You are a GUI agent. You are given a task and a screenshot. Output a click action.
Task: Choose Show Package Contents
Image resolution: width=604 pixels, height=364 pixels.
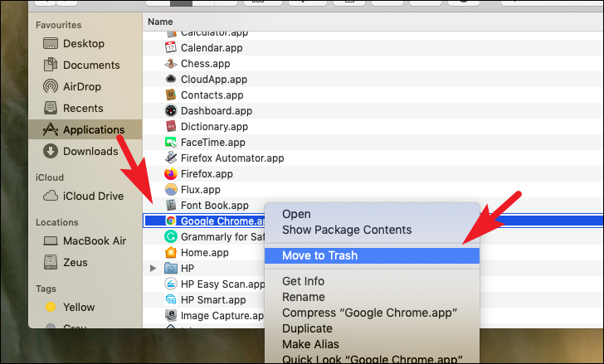click(x=372, y=230)
